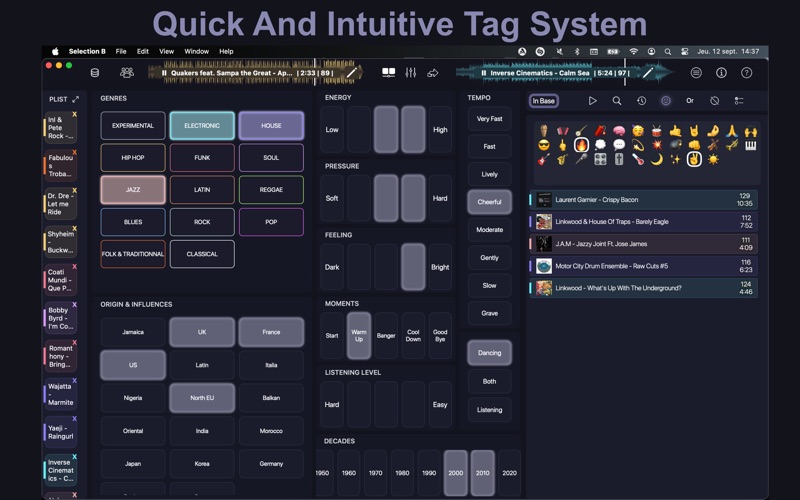Click the crossed-out circle clear icon
The image size is (800, 500).
(714, 101)
